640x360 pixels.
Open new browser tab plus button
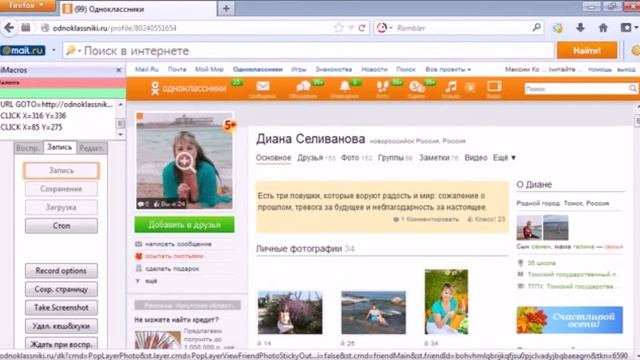(x=226, y=8)
